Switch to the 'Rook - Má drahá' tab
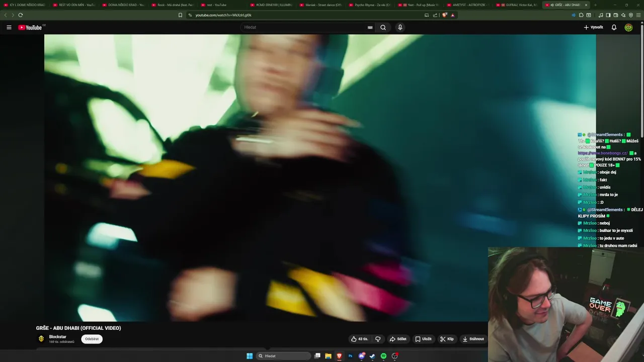 [x=172, y=5]
